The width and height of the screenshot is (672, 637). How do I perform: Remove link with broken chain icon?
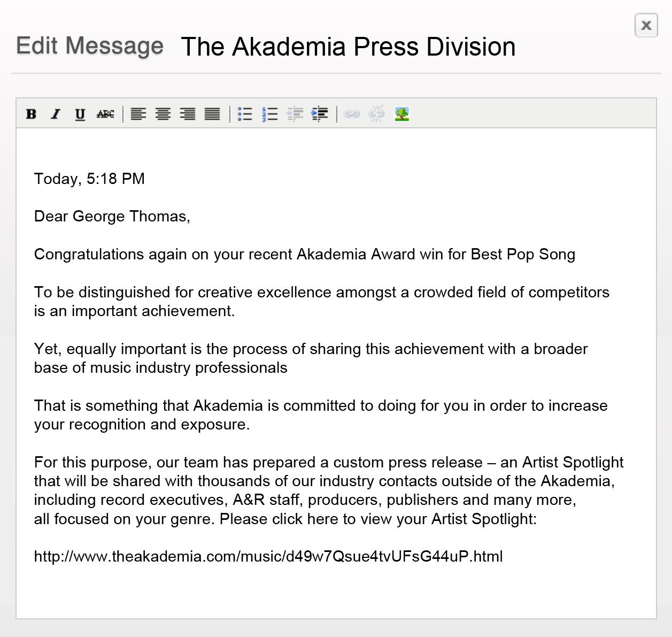(377, 114)
